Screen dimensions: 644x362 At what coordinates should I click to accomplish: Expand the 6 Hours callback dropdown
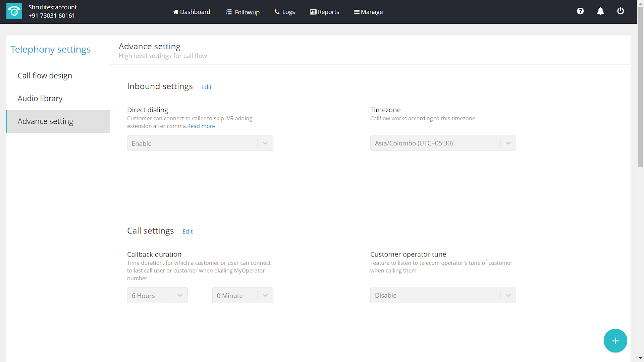[157, 295]
